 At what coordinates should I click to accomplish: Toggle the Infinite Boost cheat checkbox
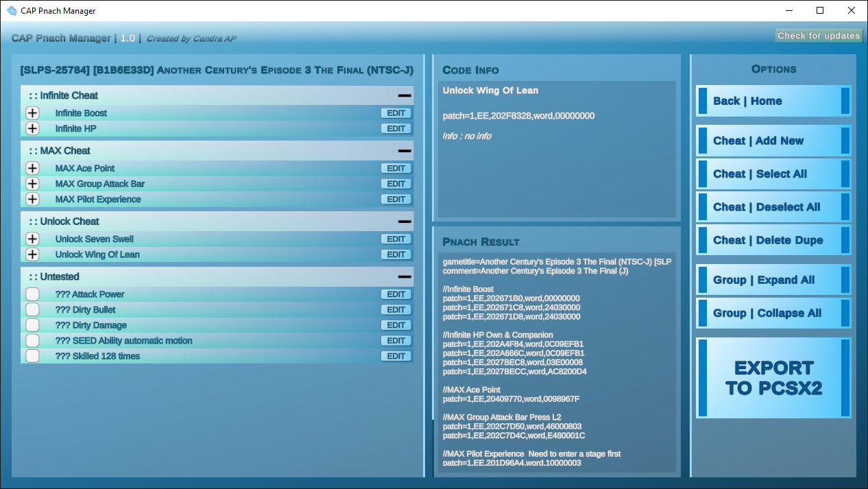[32, 113]
